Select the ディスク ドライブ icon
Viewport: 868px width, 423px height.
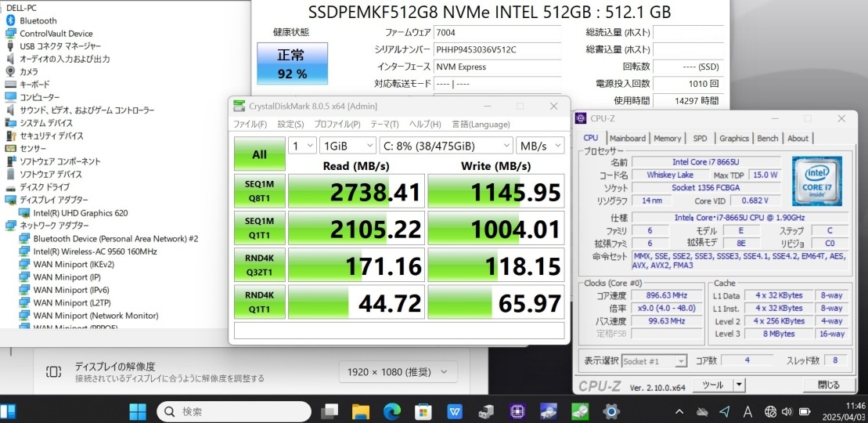10,187
